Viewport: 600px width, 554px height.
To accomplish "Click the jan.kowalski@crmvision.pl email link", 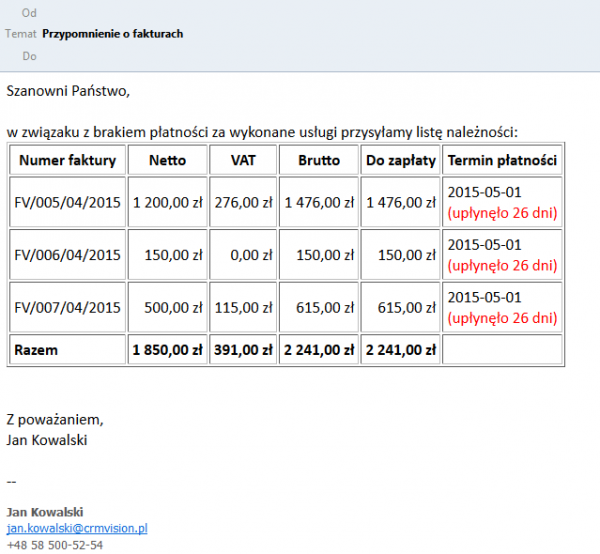I will coord(77,528).
